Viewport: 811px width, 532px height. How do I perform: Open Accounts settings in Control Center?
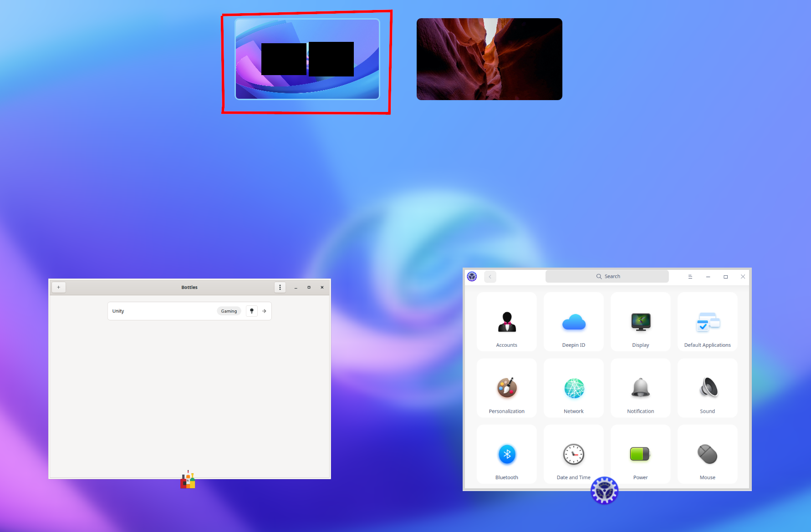tap(506, 321)
